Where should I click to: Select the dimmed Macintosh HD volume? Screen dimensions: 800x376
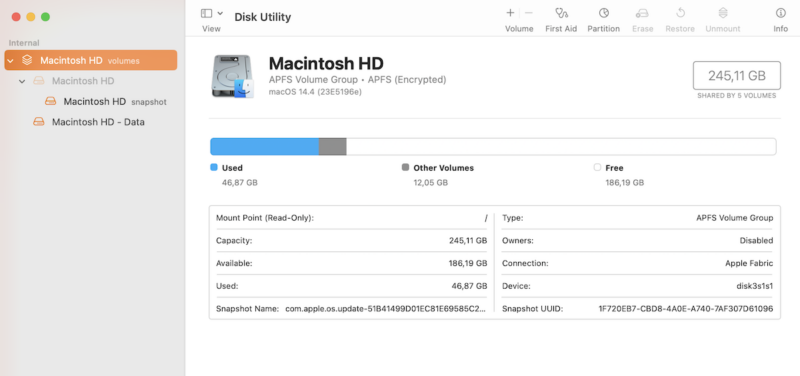click(x=83, y=81)
